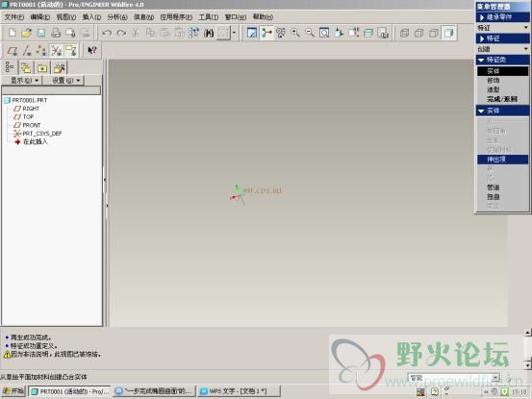The width and height of the screenshot is (532, 399).
Task: Click the Regenerate model icon
Action: pos(194,33)
